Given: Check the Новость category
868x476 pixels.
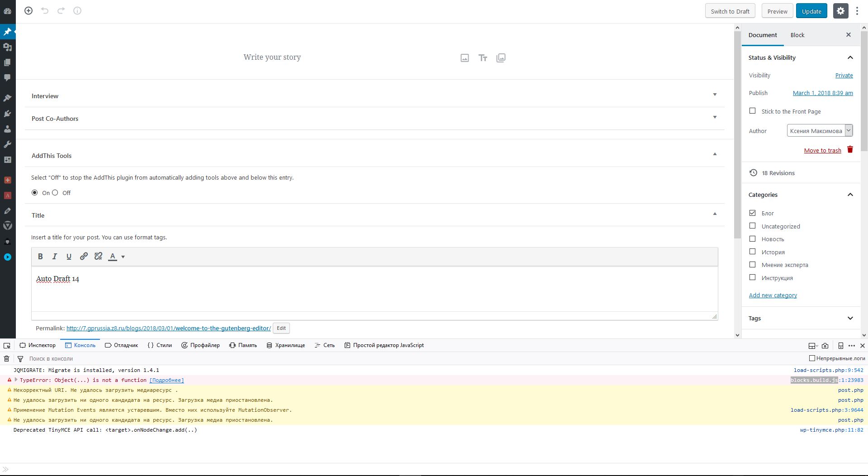Looking at the screenshot, I should 752,238.
